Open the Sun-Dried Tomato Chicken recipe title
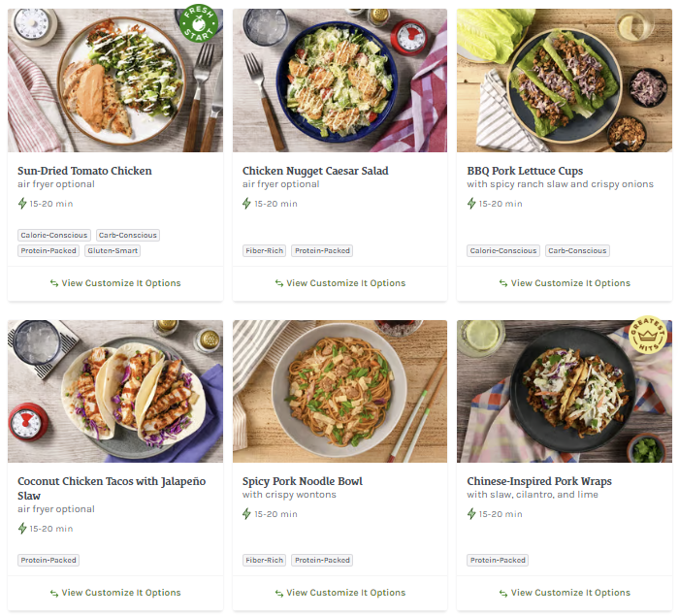The image size is (679, 616). coord(84,171)
